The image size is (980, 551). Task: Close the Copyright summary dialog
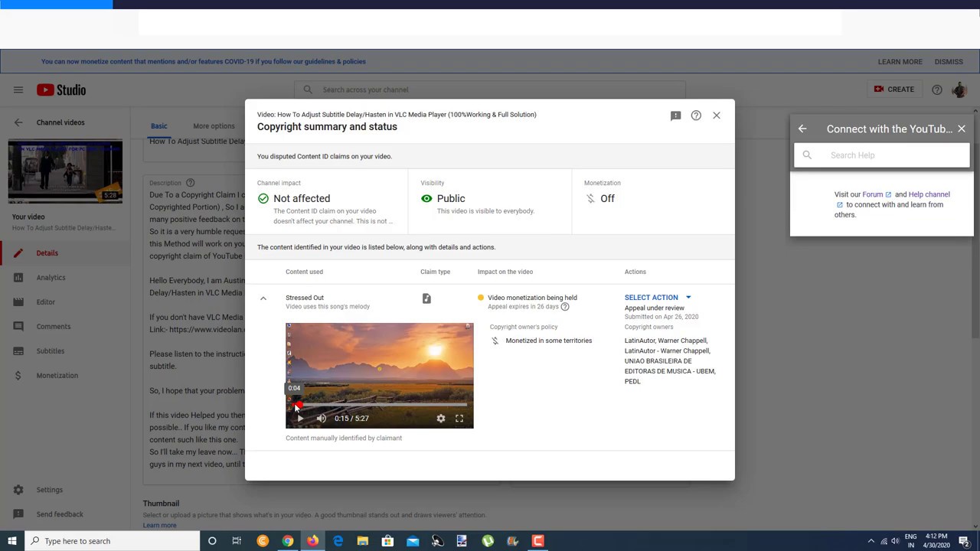click(x=717, y=116)
